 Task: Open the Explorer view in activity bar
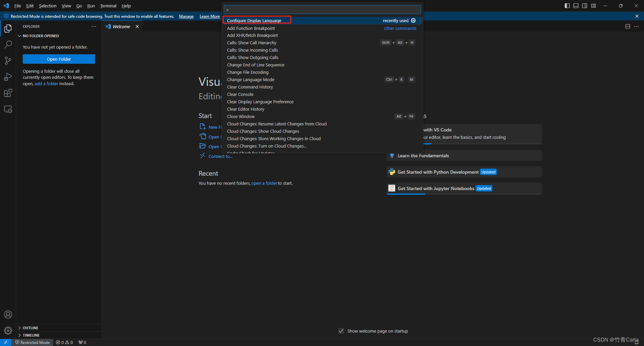point(8,28)
